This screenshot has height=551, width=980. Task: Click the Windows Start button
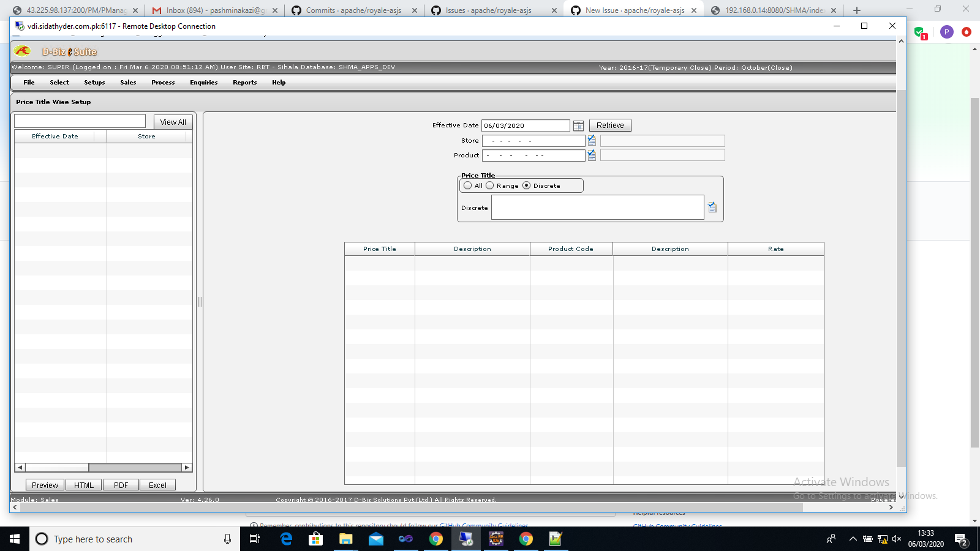pyautogui.click(x=15, y=539)
